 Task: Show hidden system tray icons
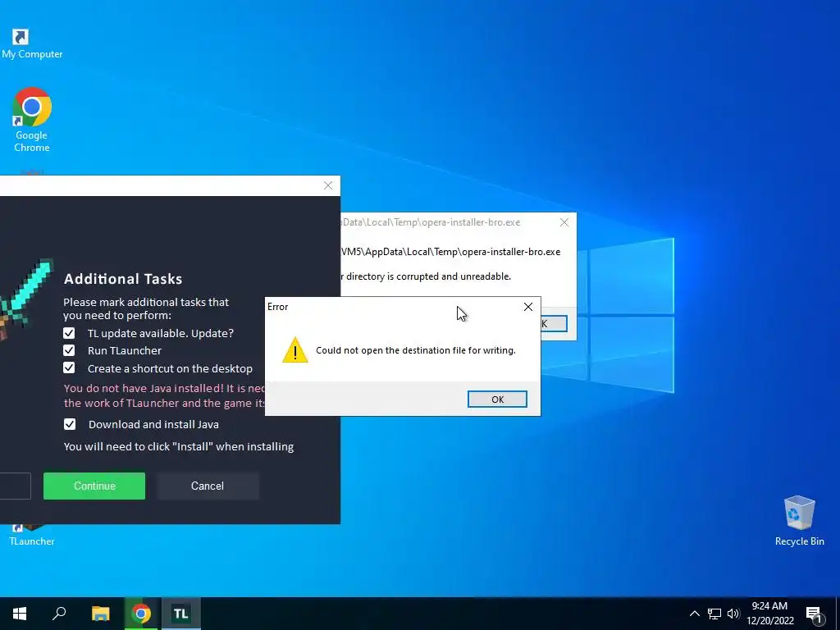click(694, 614)
